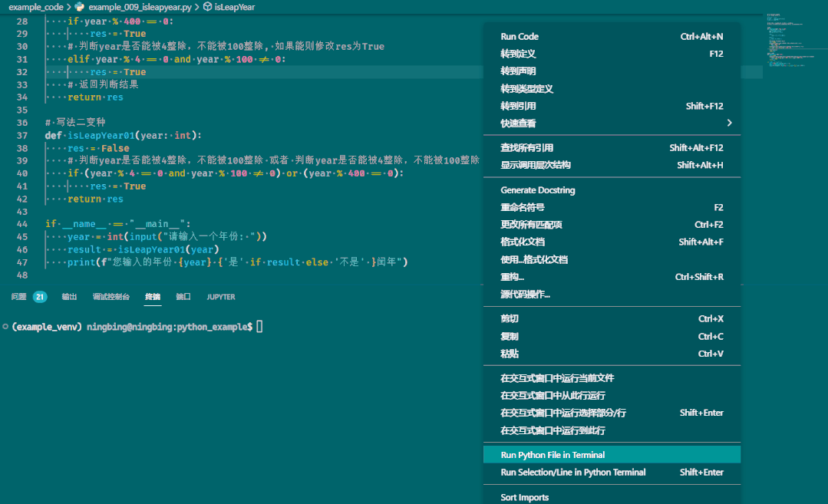Click the terminal command status circle

coord(5,327)
